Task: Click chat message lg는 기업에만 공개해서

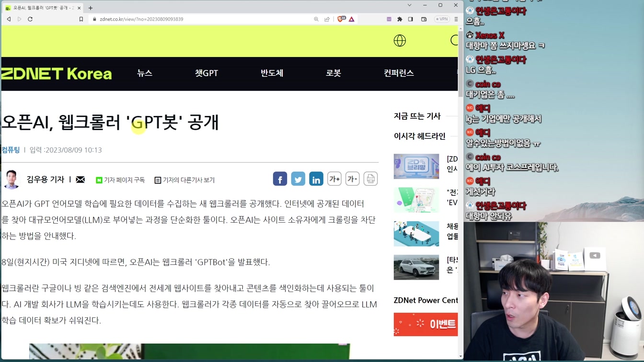Action: pyautogui.click(x=504, y=119)
